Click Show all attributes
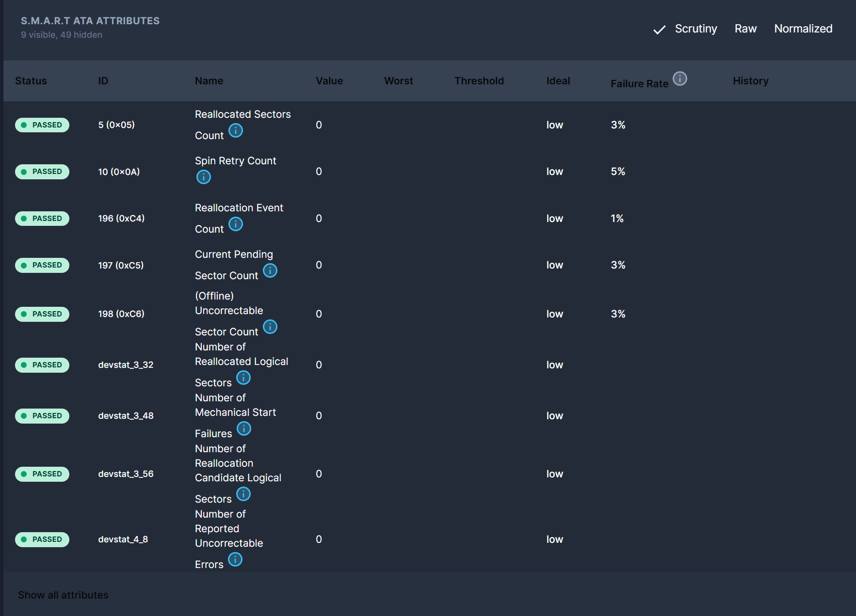The image size is (856, 616). 64,595
